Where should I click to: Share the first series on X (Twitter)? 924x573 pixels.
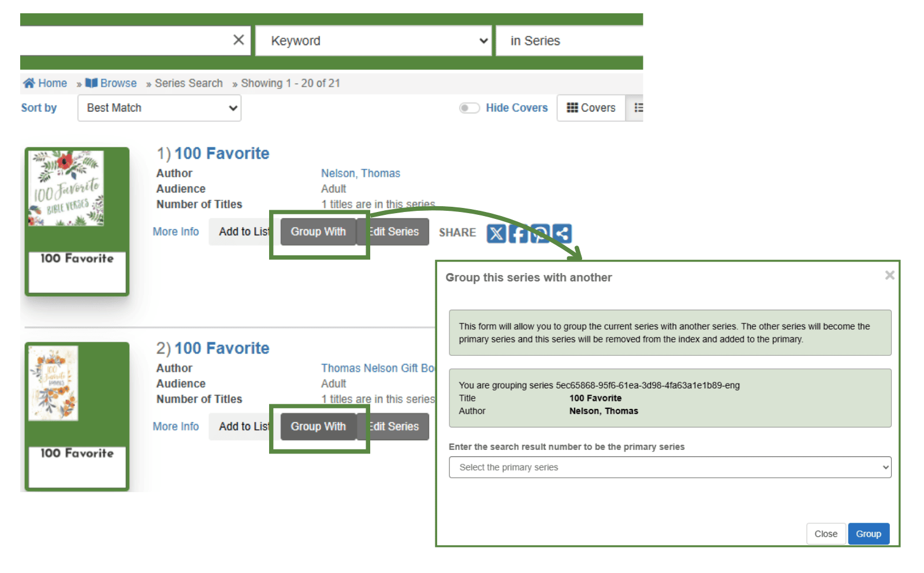tap(496, 233)
